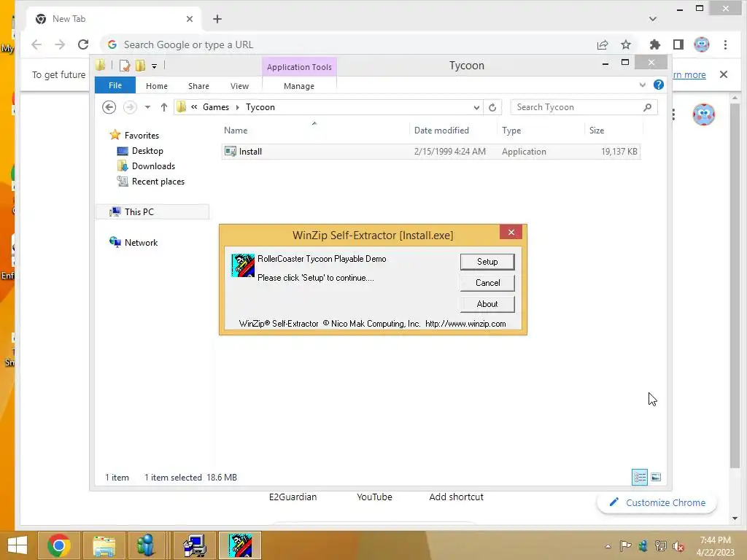747x560 pixels.
Task: Expand the Explorer ribbon chevron
Action: point(642,85)
